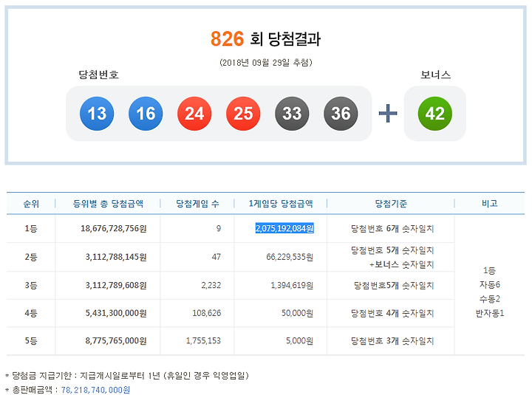Click the gray lottery ball 36
The width and height of the screenshot is (532, 395).
(x=341, y=114)
